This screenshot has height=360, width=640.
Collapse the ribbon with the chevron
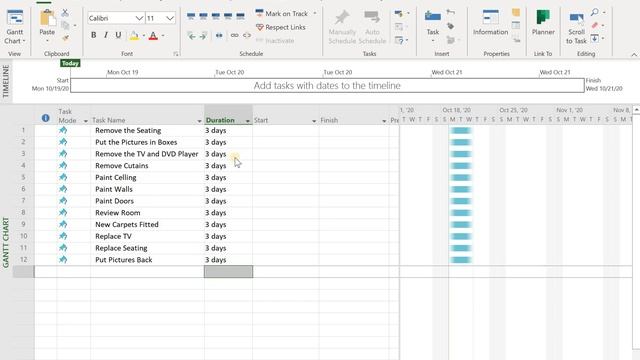[634, 54]
